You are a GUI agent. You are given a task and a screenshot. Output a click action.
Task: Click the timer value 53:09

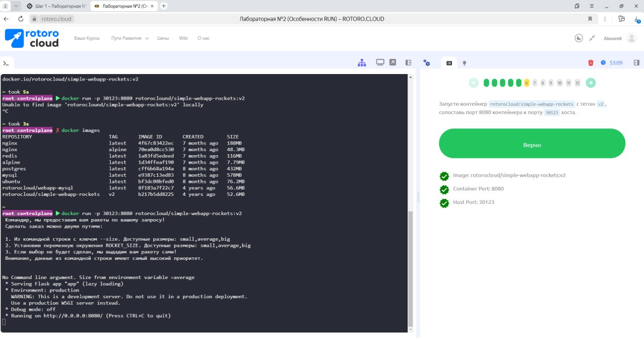(x=616, y=63)
